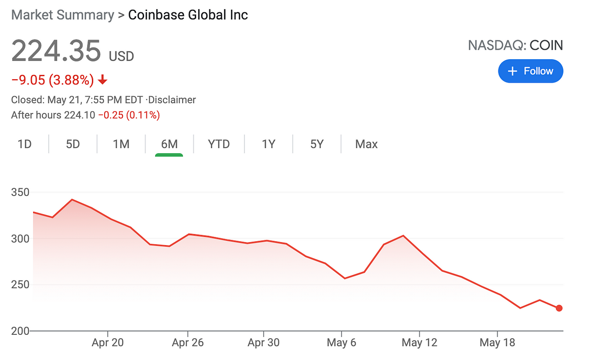Click the 224.35 USD price value
This screenshot has height=364, width=610.
coord(72,51)
